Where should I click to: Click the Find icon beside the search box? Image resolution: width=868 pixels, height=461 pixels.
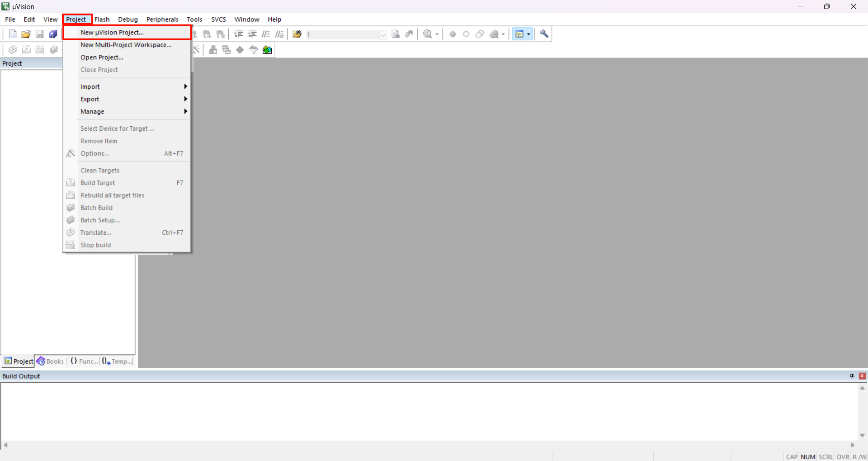[396, 34]
